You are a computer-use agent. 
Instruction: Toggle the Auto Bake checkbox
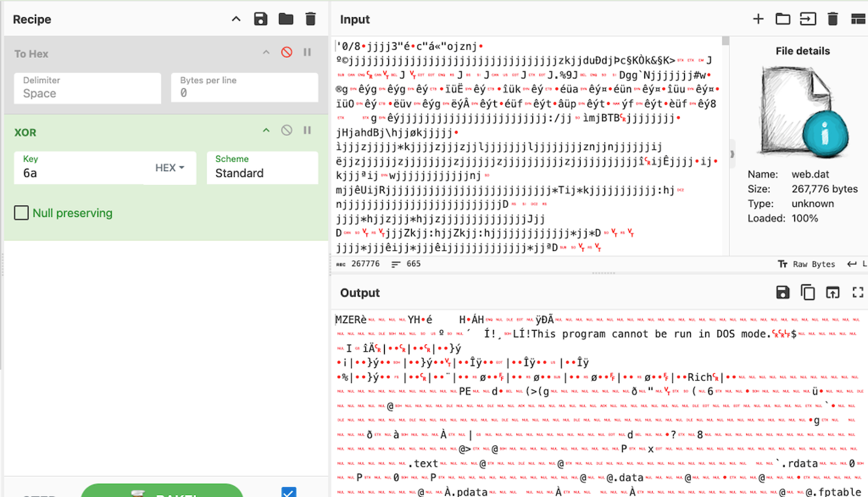[289, 492]
